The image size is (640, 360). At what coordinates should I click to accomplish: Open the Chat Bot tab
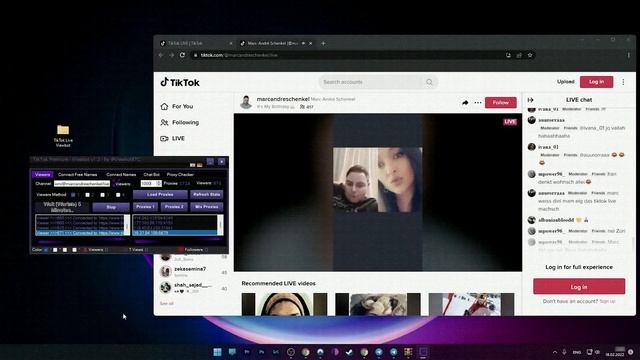pyautogui.click(x=151, y=174)
